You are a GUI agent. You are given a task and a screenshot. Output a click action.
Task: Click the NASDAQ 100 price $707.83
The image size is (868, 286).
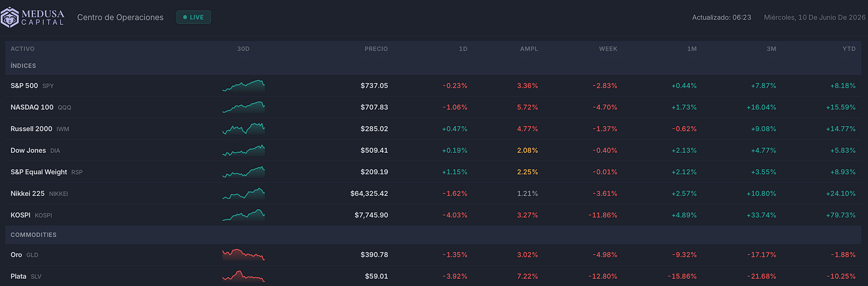point(374,107)
